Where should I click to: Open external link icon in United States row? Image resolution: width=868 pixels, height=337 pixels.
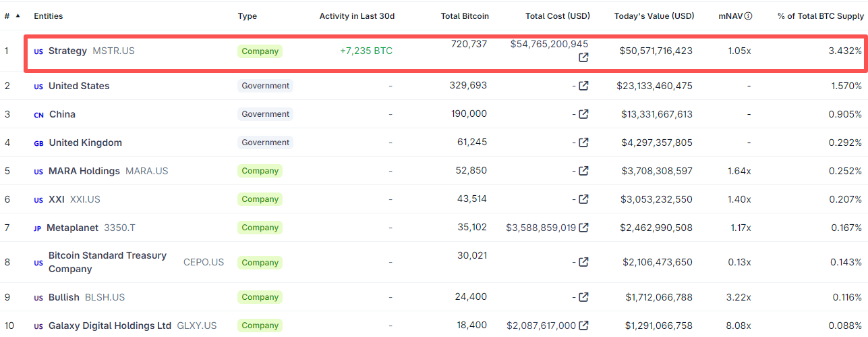click(583, 86)
